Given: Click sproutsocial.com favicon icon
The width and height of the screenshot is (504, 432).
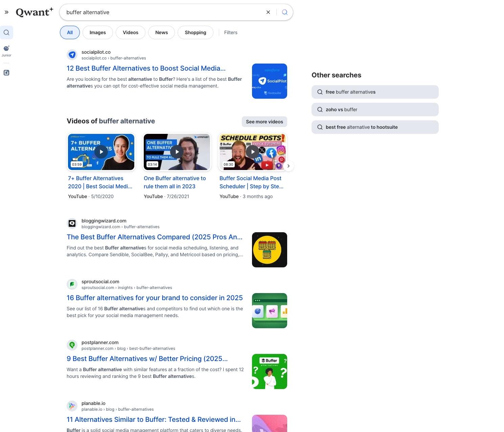Looking at the screenshot, I should tap(72, 284).
